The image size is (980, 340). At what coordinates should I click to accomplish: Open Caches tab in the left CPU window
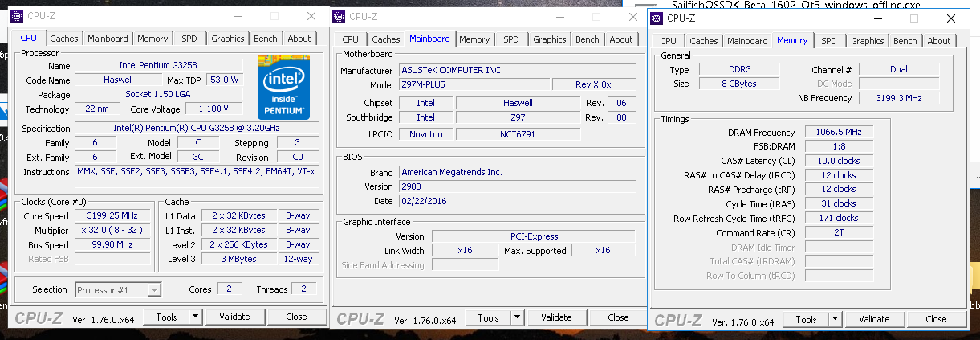click(64, 39)
